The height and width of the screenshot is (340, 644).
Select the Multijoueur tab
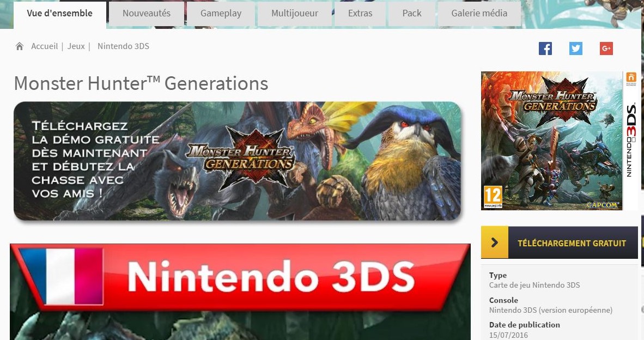[294, 14]
